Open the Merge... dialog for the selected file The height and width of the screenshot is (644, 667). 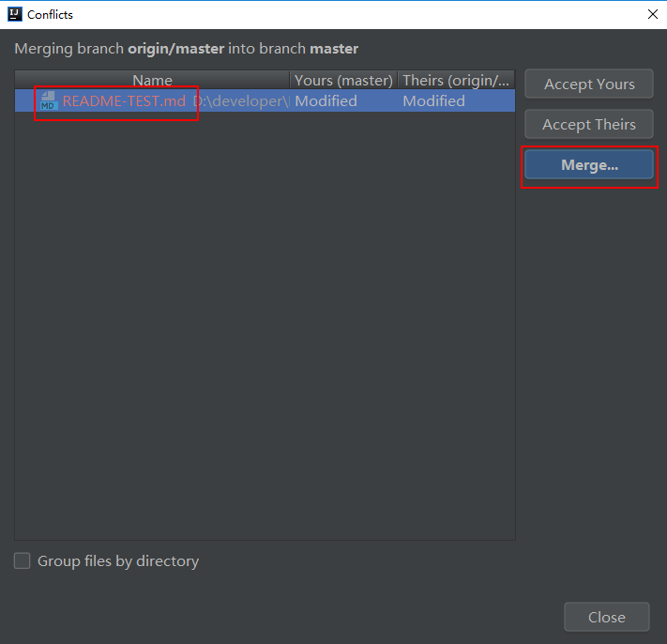pos(589,164)
